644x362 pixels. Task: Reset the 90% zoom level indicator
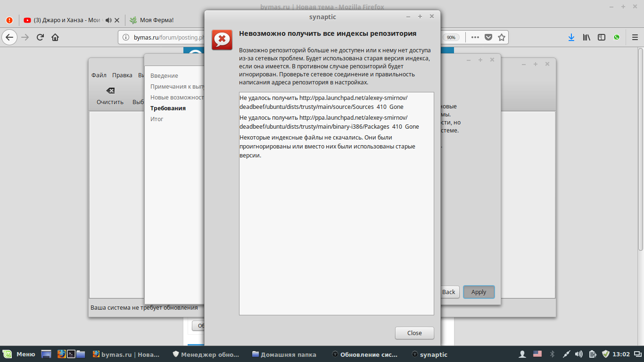pyautogui.click(x=451, y=37)
